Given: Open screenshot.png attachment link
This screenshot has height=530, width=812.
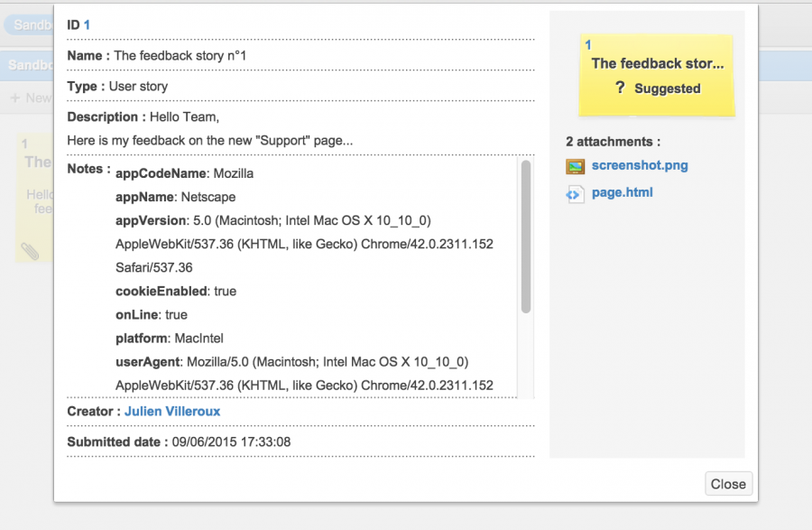Looking at the screenshot, I should [x=640, y=165].
